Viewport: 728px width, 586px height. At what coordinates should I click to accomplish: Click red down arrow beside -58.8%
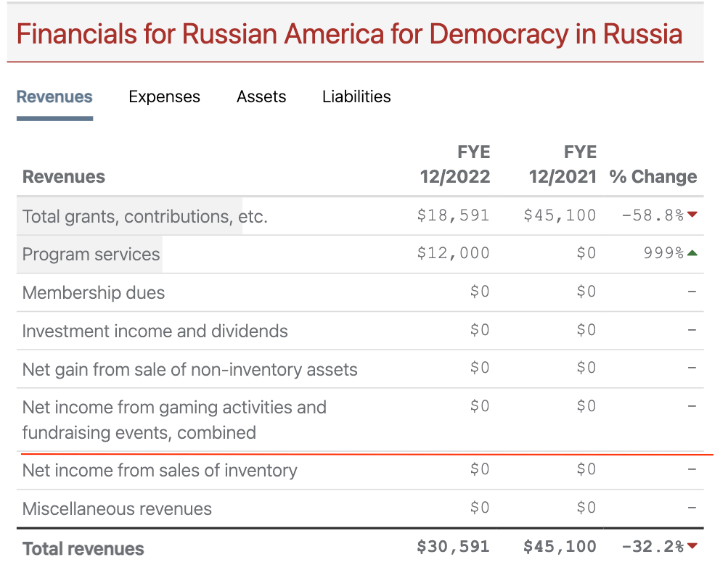(692, 215)
